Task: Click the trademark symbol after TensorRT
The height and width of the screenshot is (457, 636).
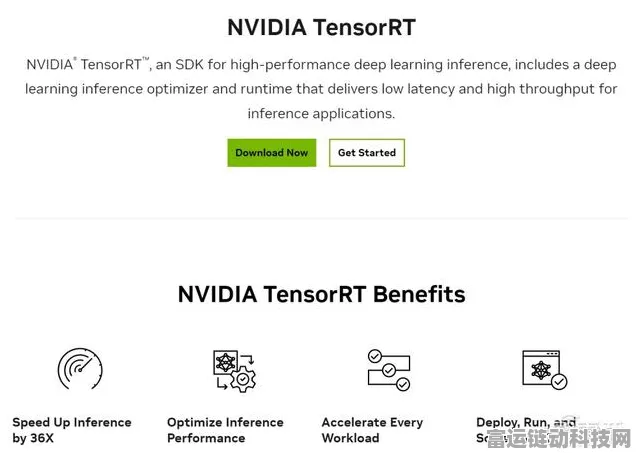Action: pyautogui.click(x=146, y=59)
